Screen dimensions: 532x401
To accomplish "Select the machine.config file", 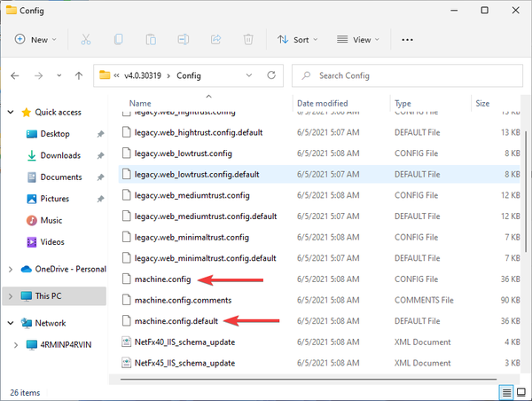I will pyautogui.click(x=319, y=279).
